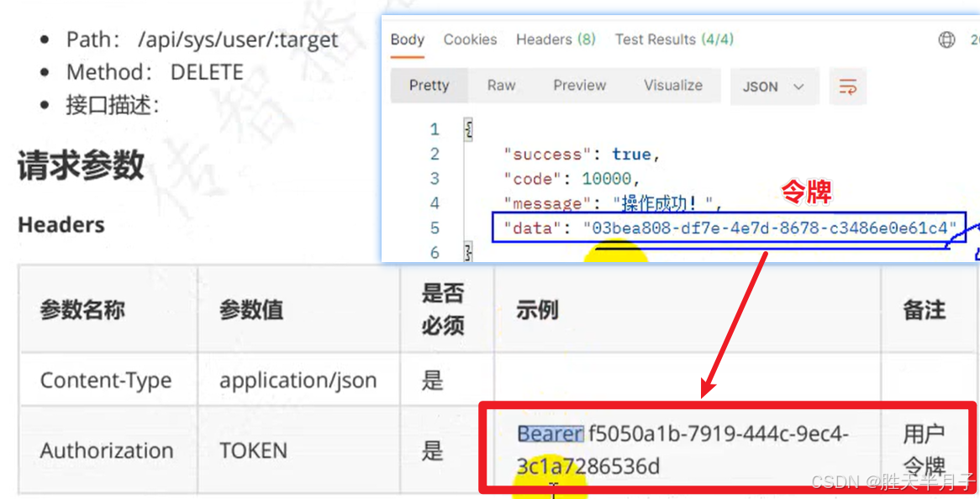Click the 请求参数 heading
Viewport: 980px width, 499px height.
pyautogui.click(x=81, y=166)
